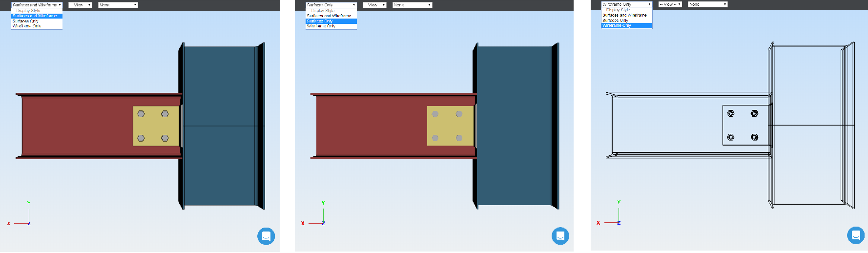Open None dropdown in middle panel
The height and width of the screenshot is (253, 868).
click(x=412, y=5)
